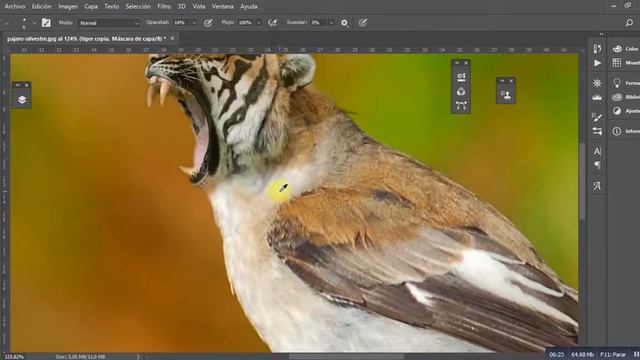Open the History panel icon
640x360 pixels.
597,49
